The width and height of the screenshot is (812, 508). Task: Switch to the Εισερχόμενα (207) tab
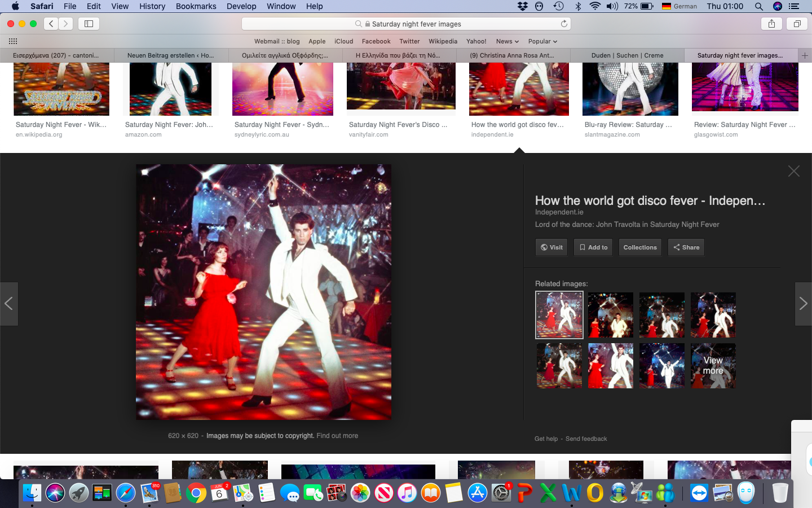tap(56, 55)
